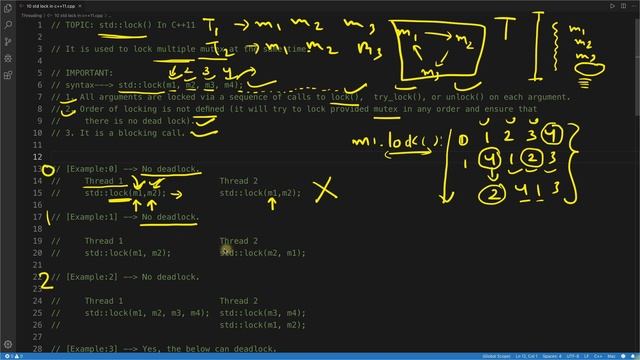This screenshot has width=640, height=360.
Task: Open notifications bell in the status bar
Action: point(633,356)
